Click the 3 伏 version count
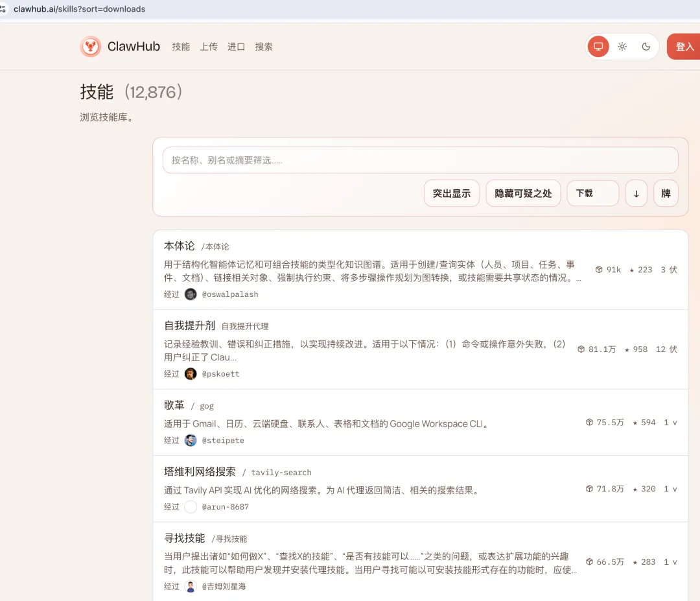The width and height of the screenshot is (700, 601). click(669, 270)
